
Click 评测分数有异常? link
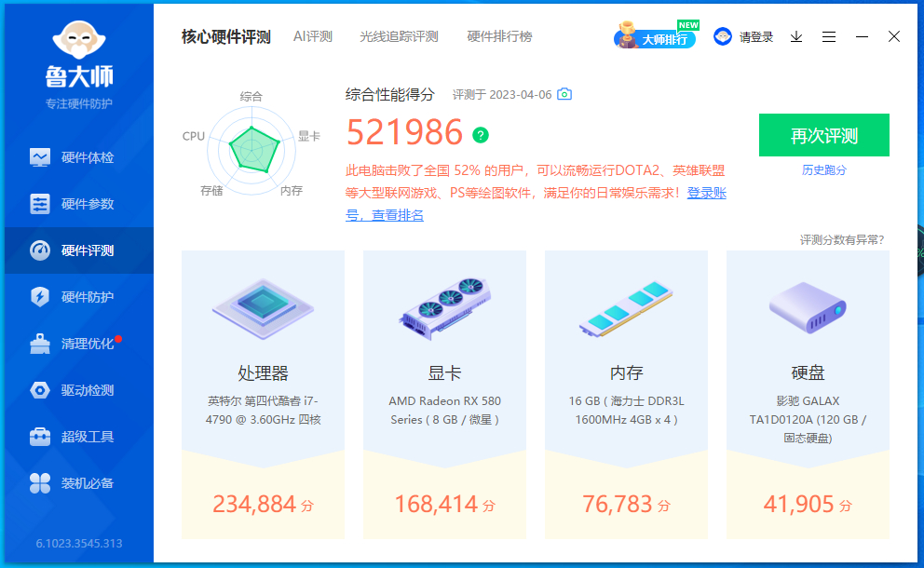[x=841, y=240]
